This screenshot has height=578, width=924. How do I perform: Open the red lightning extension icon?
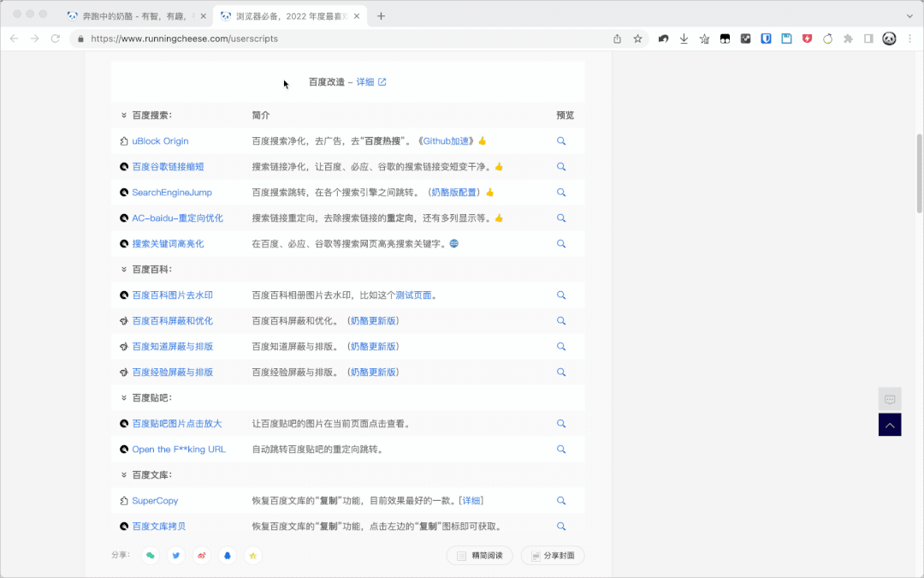coord(808,39)
